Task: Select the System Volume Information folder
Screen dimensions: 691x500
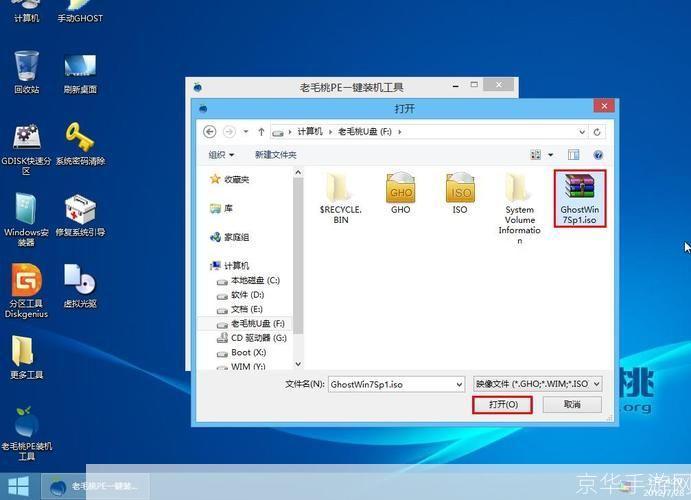Action: pos(520,208)
